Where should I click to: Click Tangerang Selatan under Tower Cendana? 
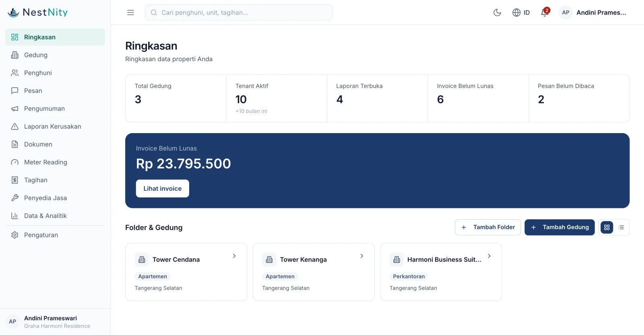pyautogui.click(x=158, y=288)
